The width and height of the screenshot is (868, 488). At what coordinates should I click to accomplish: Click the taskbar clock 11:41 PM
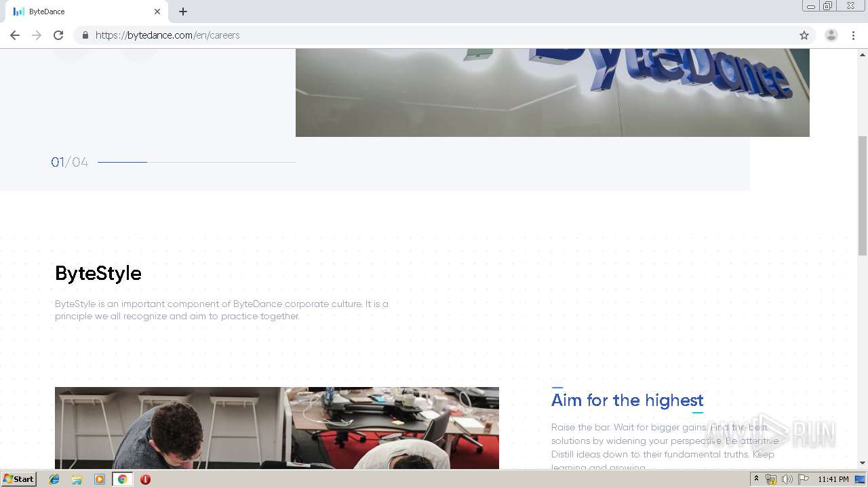pyautogui.click(x=833, y=479)
